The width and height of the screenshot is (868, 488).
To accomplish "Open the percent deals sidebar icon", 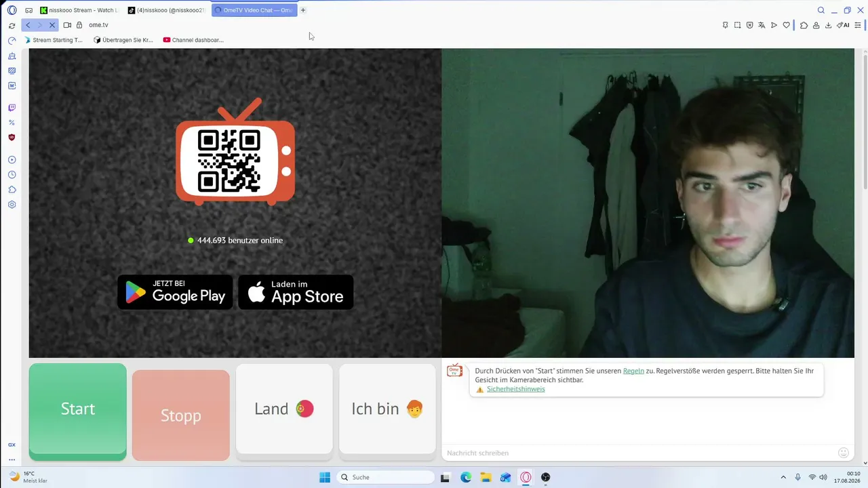I will click(12, 123).
